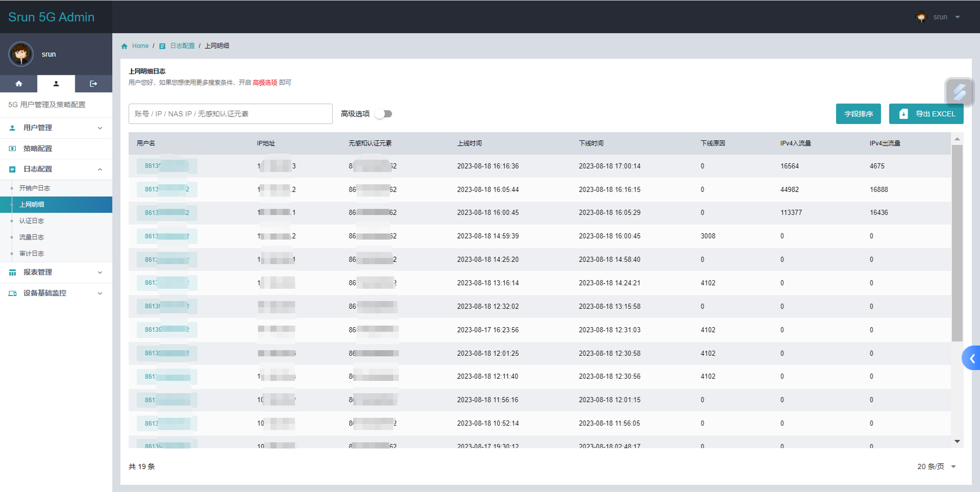Click the home icon in breadcrumb

tap(124, 46)
